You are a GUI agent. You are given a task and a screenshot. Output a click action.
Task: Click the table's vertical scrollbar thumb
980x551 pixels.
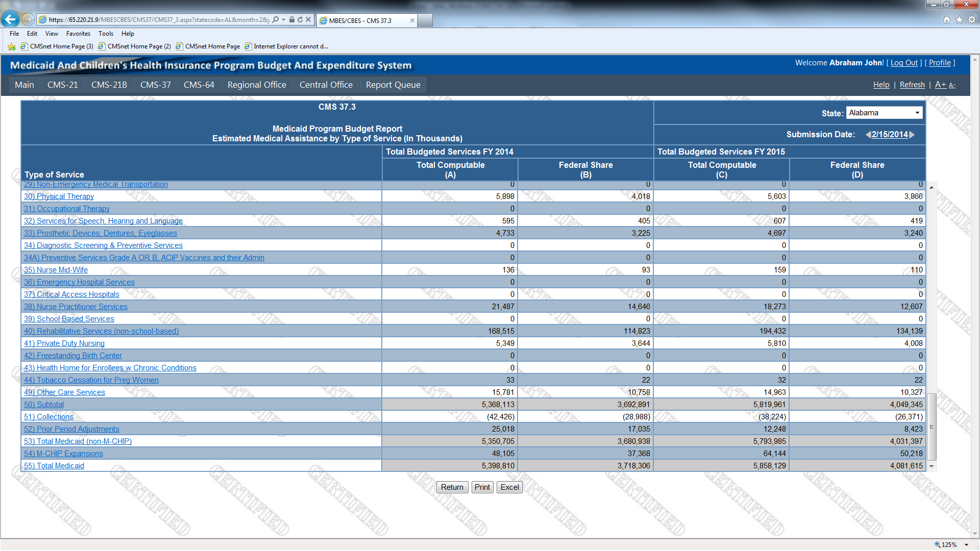pos(932,427)
